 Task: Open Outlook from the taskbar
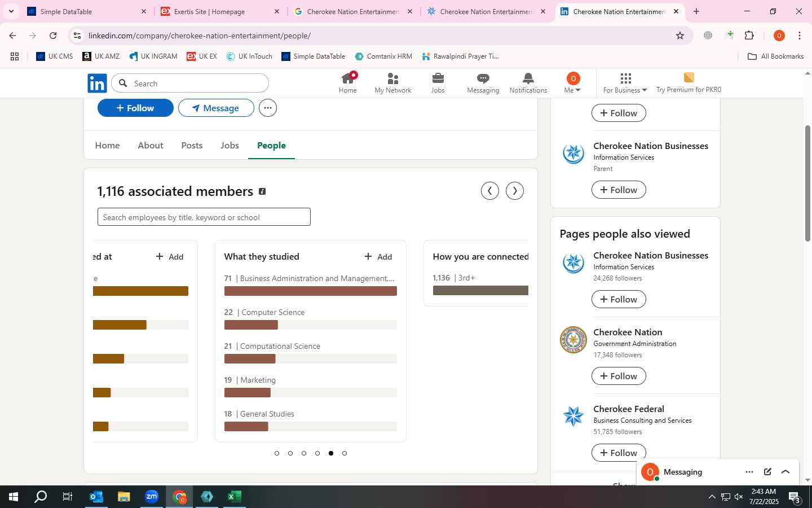click(x=96, y=497)
